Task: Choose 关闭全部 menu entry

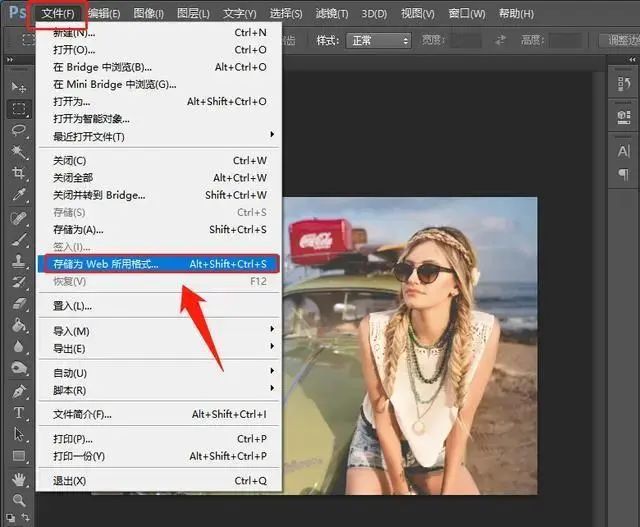Action: click(159, 178)
